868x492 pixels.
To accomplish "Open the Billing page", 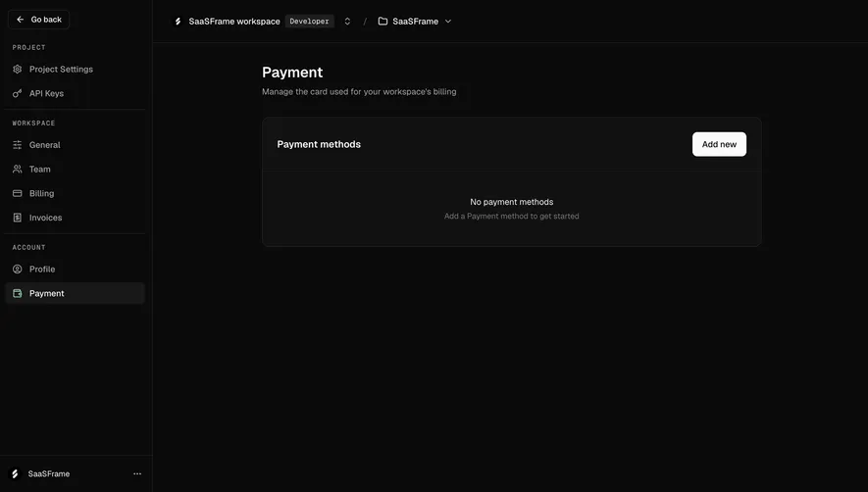I will point(75,194).
